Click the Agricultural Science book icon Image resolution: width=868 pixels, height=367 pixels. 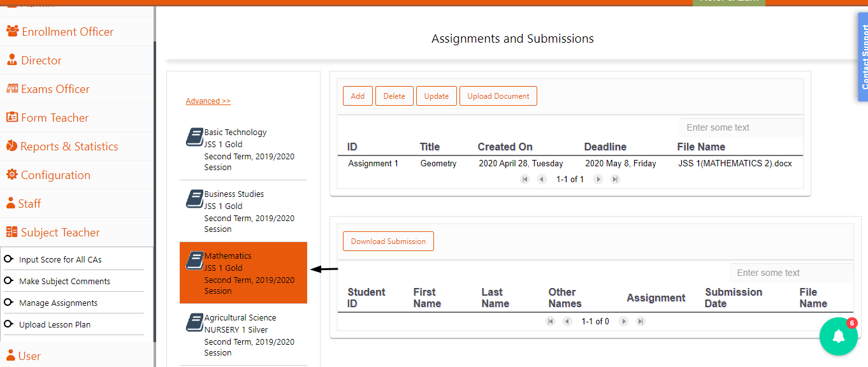tap(194, 322)
